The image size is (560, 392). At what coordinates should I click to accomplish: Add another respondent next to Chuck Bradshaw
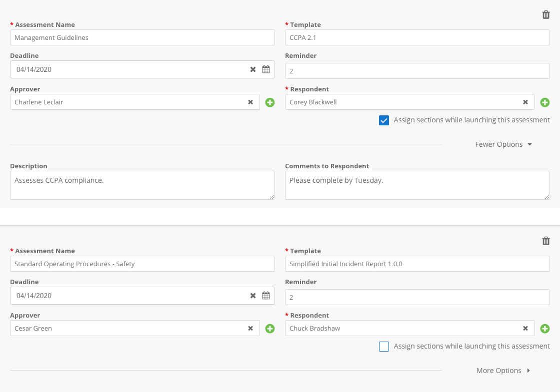pos(544,329)
